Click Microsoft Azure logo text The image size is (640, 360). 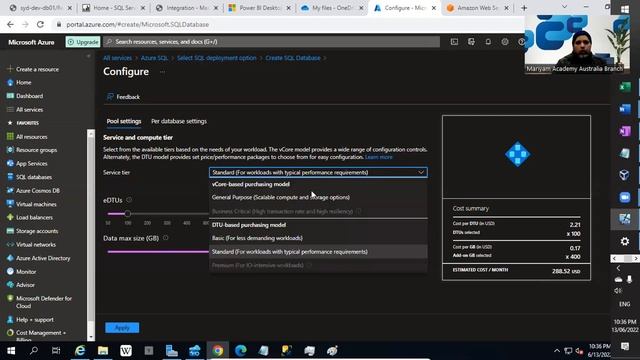click(x=31, y=42)
